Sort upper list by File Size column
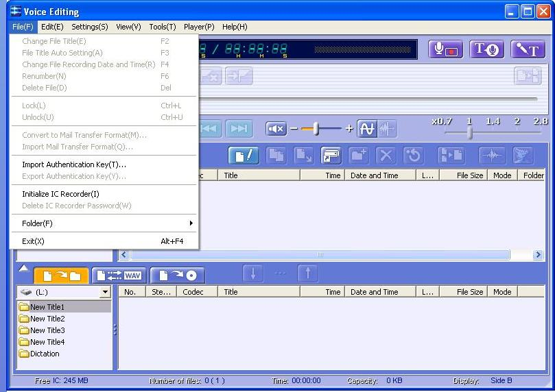Screen dimensions: 555x392 pos(463,175)
